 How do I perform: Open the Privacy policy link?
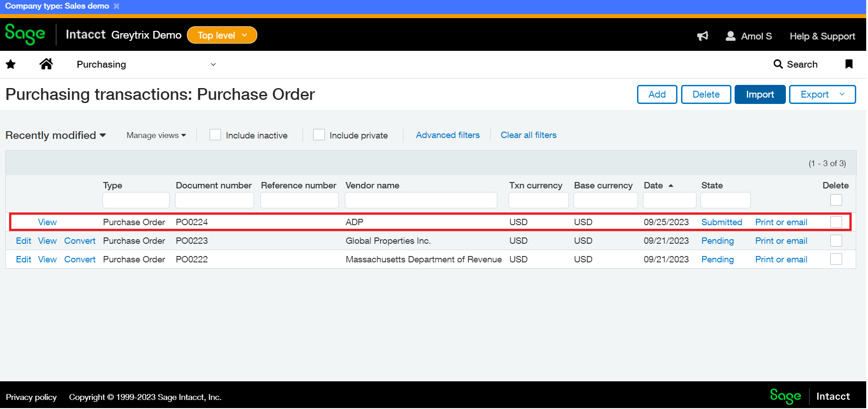(31, 397)
